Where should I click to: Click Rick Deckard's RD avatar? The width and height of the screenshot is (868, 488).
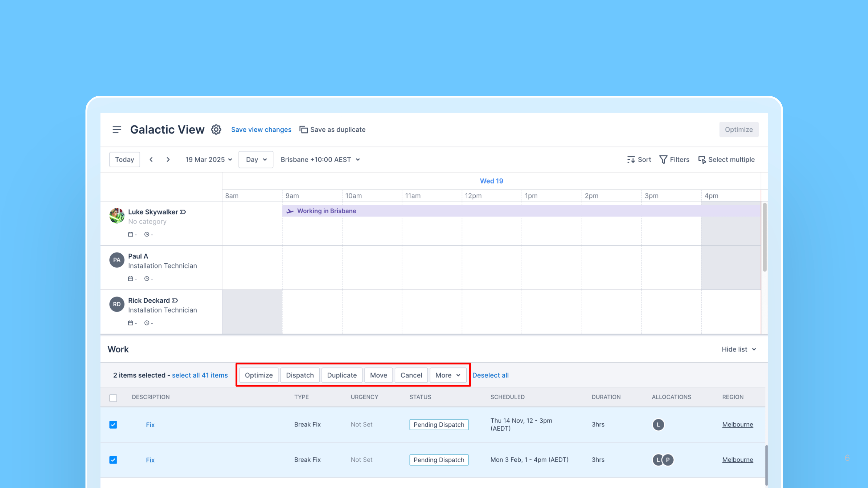point(117,304)
